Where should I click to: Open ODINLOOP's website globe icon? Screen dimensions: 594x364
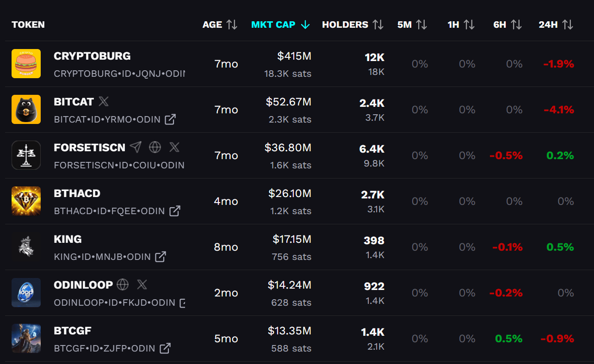coord(123,285)
